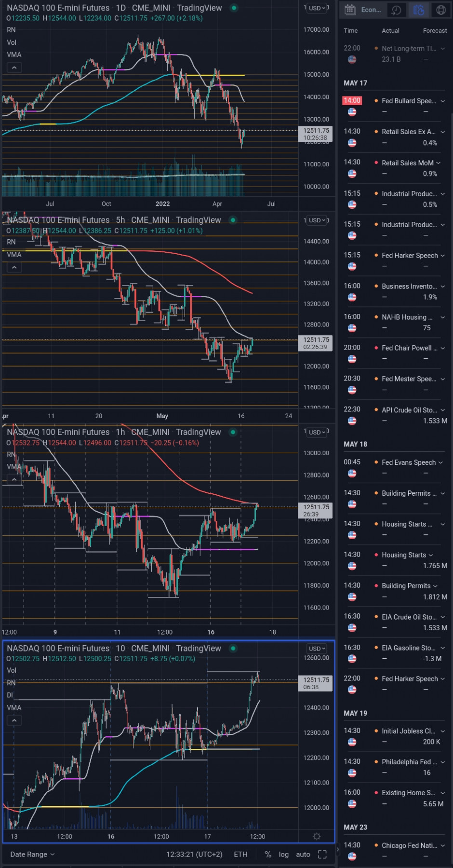Image resolution: width=453 pixels, height=868 pixels.
Task: Toggle fullscreen mode icon in bottom bar
Action: click(x=322, y=854)
